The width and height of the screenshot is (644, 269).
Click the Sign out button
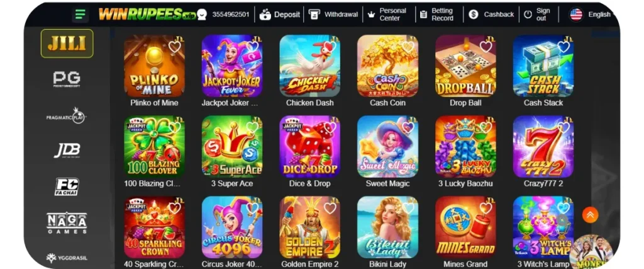pos(537,14)
